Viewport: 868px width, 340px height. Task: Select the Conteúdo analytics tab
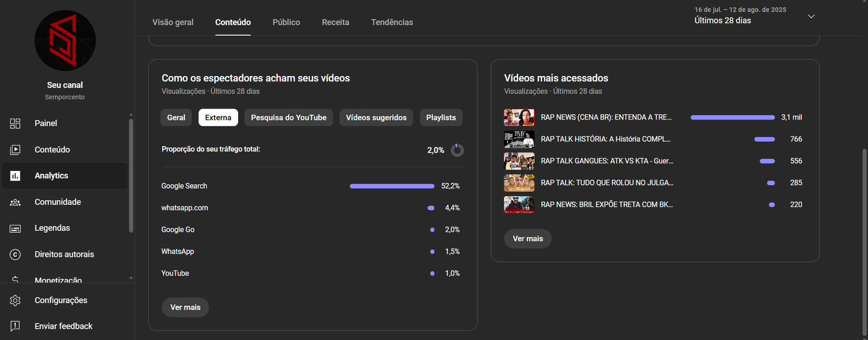[x=233, y=22]
